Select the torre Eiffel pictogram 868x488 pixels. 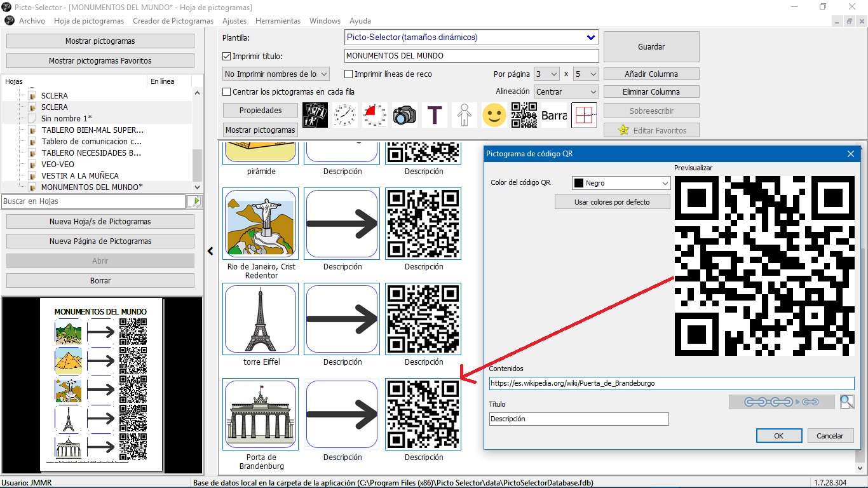[261, 319]
